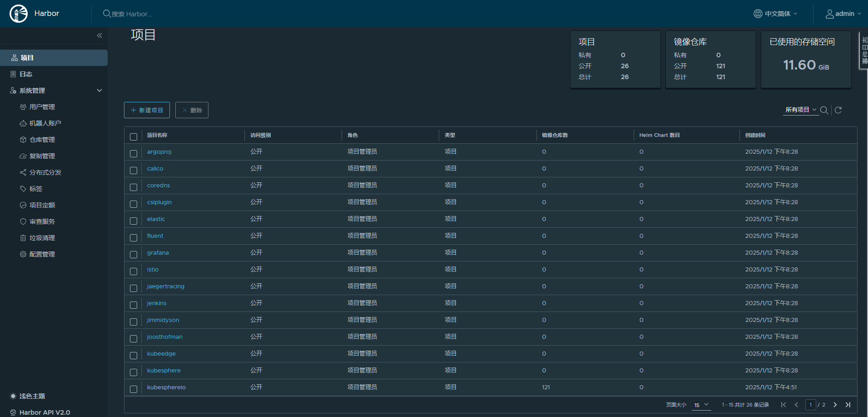Viewport: 868px width, 417px height.
Task: Open the joosthofman project link
Action: pos(164,337)
